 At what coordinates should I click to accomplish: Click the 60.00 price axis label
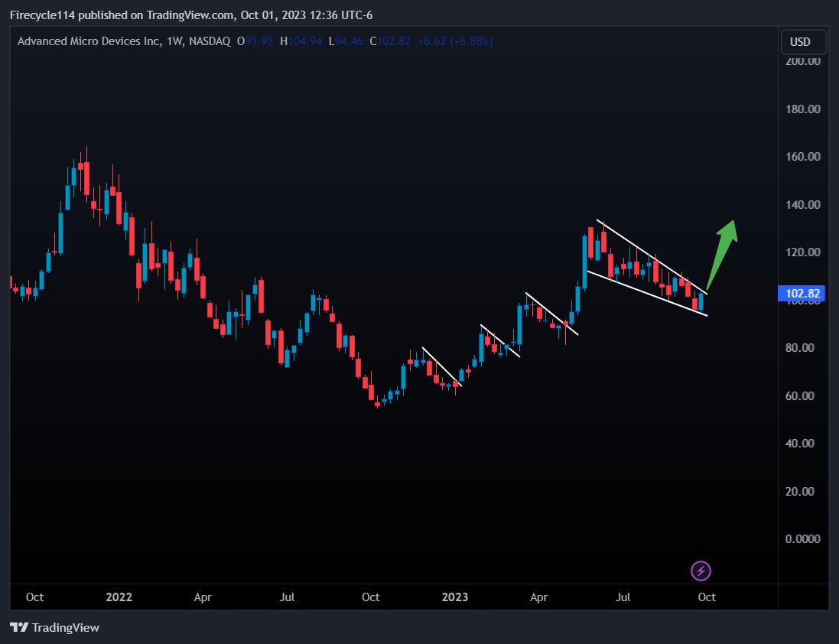click(x=800, y=396)
